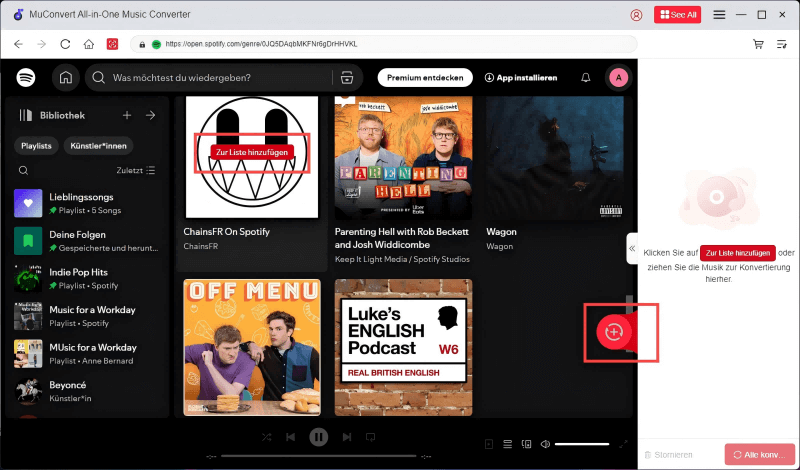Go to the Spotify home icon
This screenshot has width=800, height=470.
pos(65,77)
